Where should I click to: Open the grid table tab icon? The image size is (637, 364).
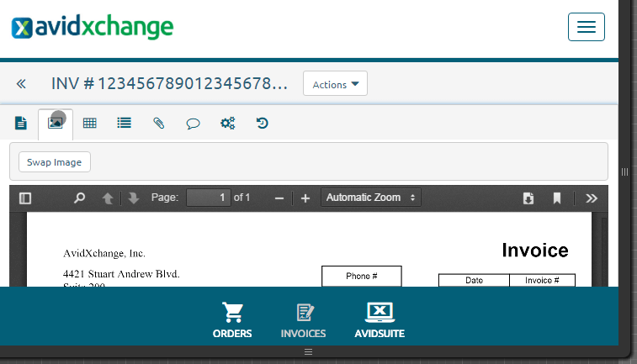coord(90,123)
